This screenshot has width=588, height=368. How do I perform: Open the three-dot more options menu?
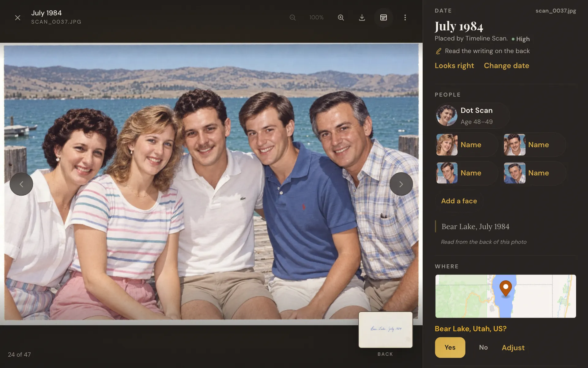click(405, 17)
